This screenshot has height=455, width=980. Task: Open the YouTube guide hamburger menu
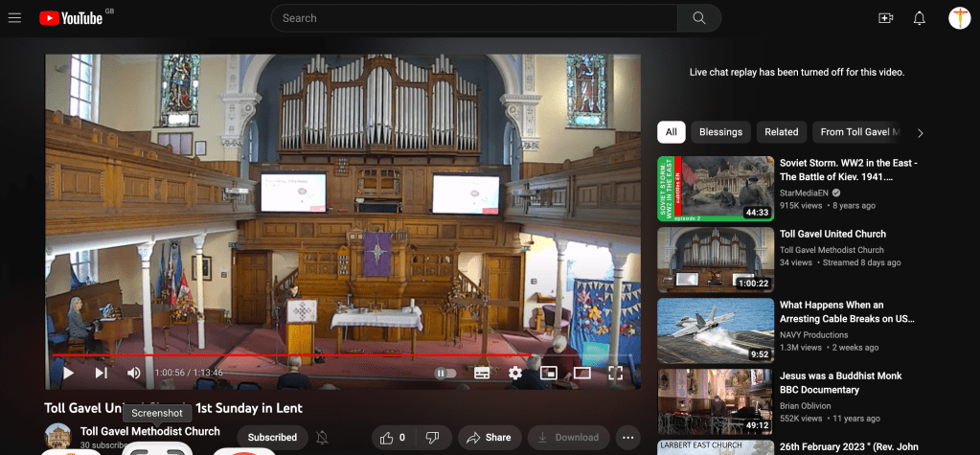pyautogui.click(x=14, y=18)
